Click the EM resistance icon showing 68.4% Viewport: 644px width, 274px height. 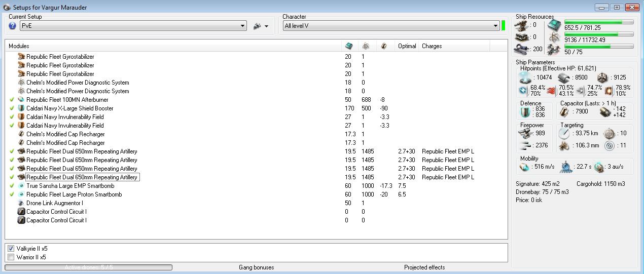coord(523,91)
